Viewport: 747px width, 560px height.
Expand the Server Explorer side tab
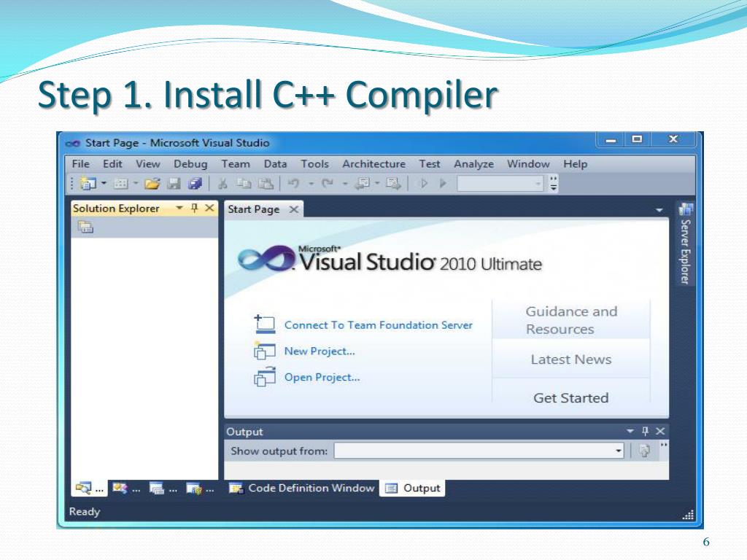(x=685, y=244)
